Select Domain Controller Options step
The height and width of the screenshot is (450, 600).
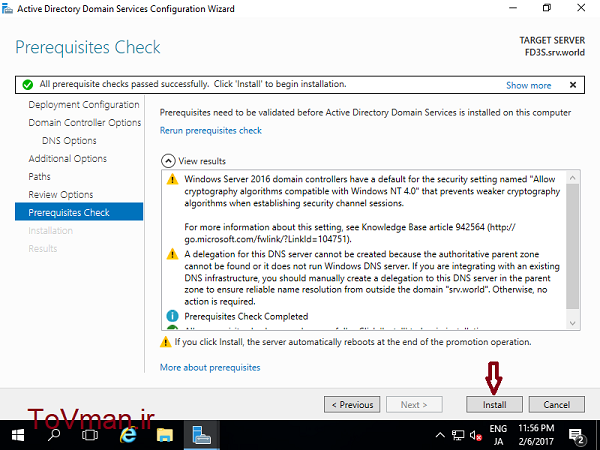[85, 122]
